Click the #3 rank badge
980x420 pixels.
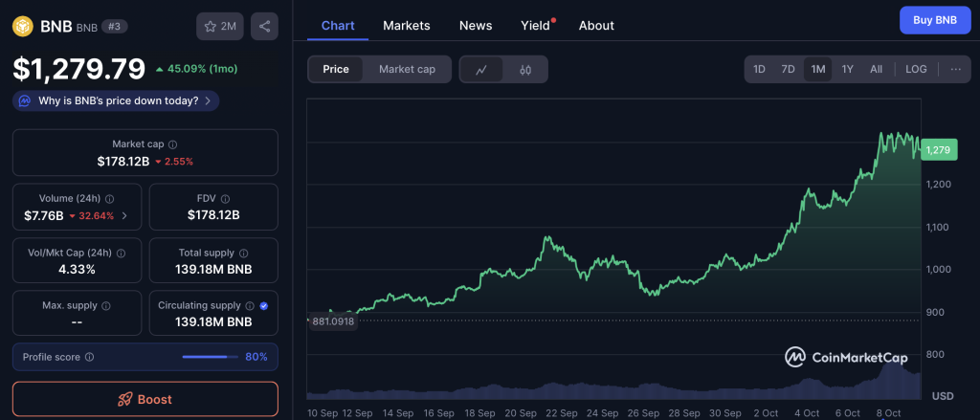coord(115,26)
